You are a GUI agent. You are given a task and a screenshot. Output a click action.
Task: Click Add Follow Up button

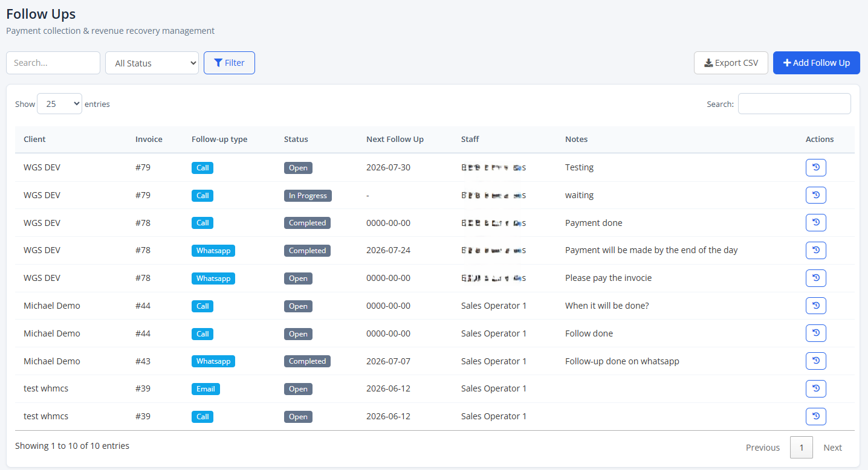[x=816, y=63]
